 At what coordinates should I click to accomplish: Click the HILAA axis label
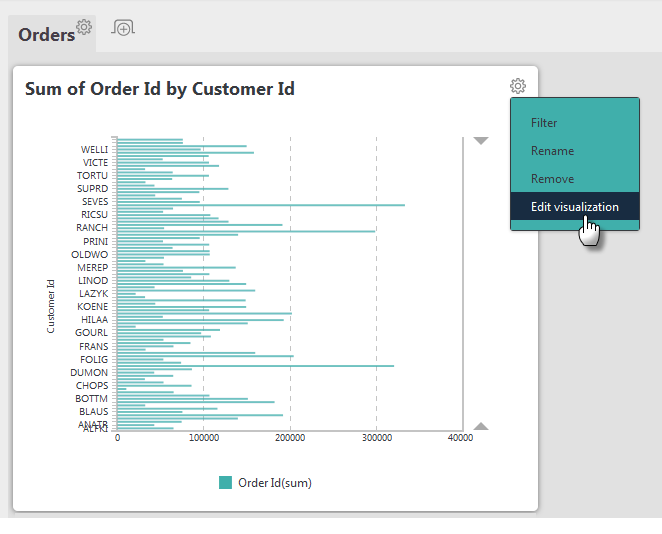[95, 320]
